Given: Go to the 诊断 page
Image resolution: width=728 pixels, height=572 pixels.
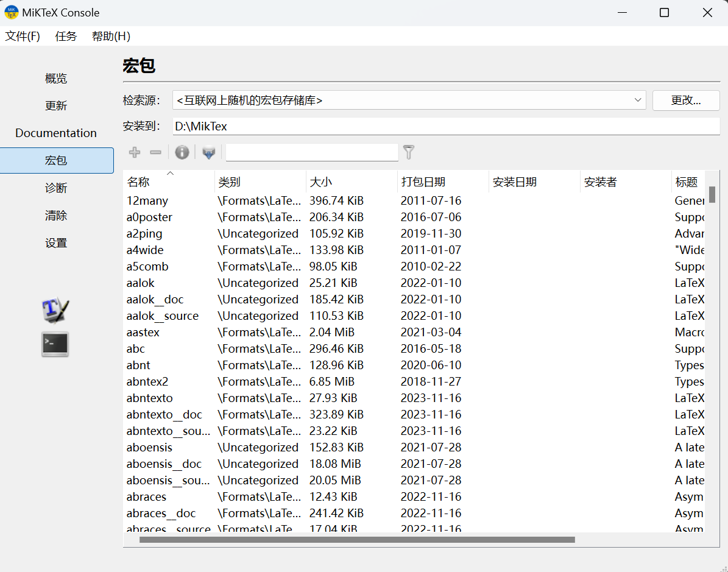Looking at the screenshot, I should pyautogui.click(x=56, y=188).
